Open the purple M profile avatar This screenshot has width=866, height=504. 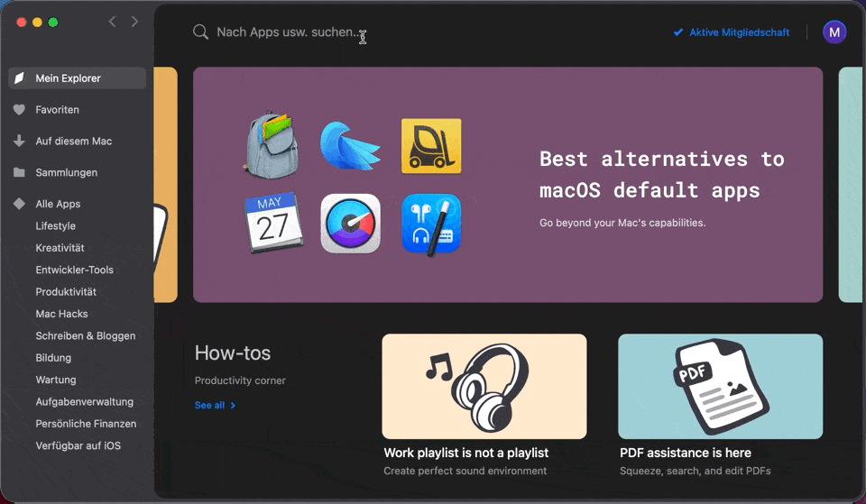coord(834,32)
